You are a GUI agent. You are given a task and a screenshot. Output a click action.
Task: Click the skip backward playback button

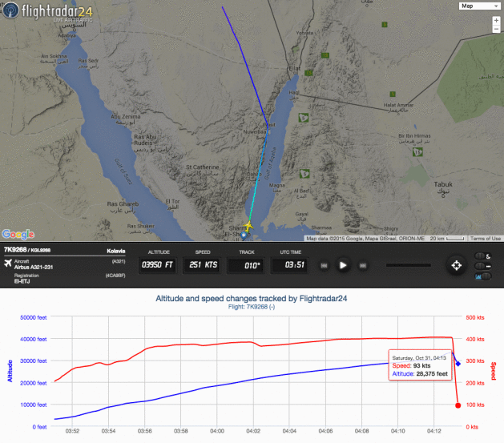324,264
